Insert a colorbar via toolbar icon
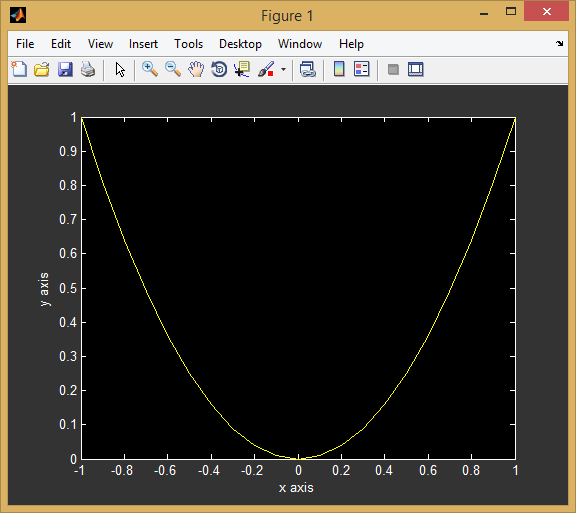 pos(339,69)
